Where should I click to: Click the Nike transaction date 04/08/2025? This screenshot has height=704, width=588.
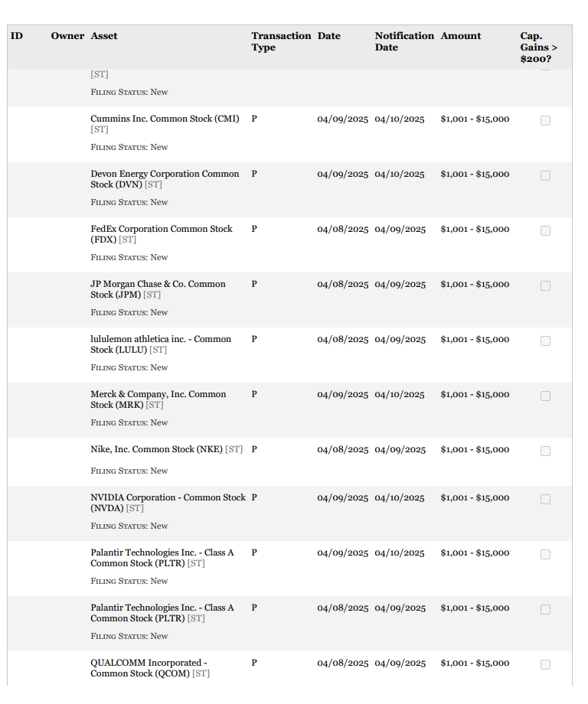tap(342, 450)
